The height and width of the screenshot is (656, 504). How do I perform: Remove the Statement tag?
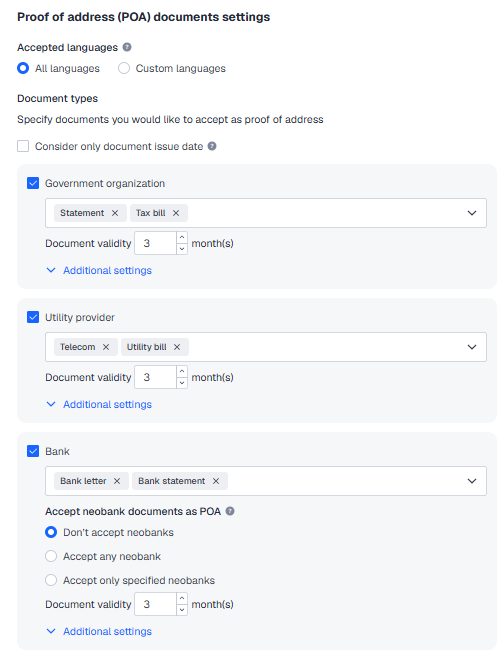(x=115, y=213)
